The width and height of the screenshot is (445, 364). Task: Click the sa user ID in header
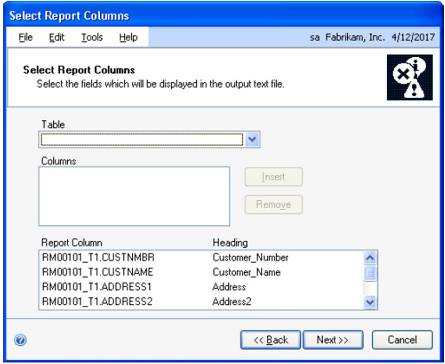pyautogui.click(x=315, y=37)
